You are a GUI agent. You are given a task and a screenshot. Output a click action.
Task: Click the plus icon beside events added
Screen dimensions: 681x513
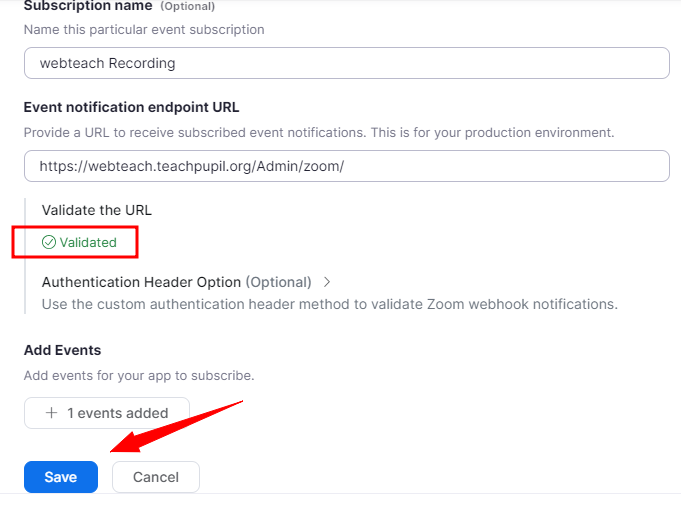point(52,413)
